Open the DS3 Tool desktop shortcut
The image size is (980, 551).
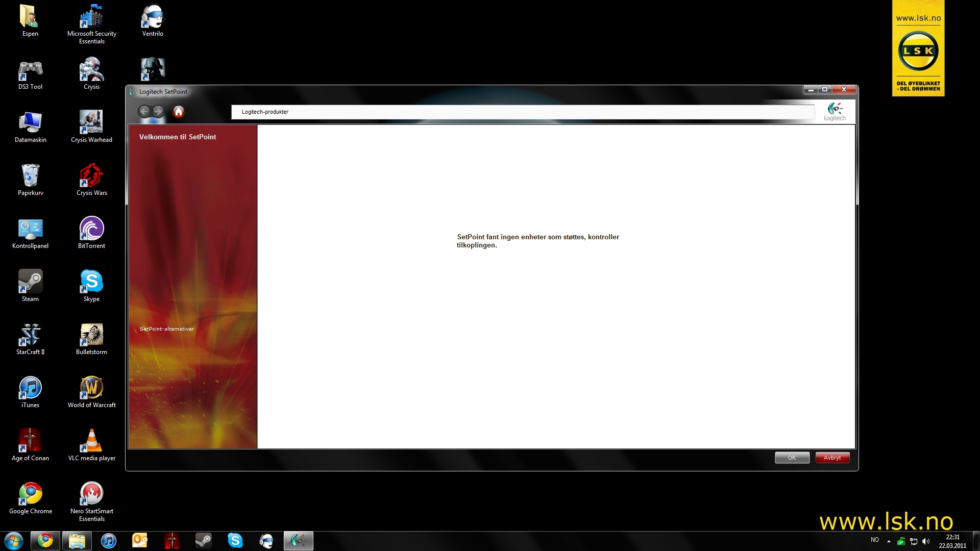(x=30, y=74)
